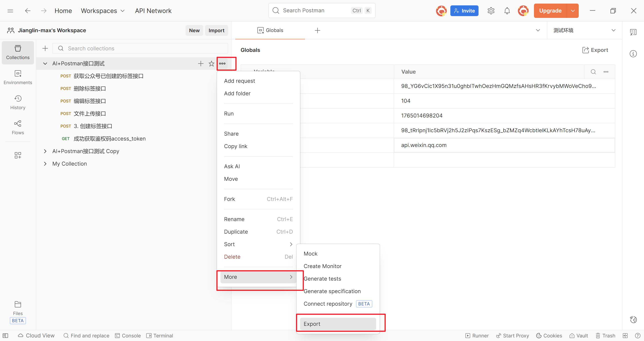644x341 pixels.
Task: Open the help question mark icon
Action: 638,336
